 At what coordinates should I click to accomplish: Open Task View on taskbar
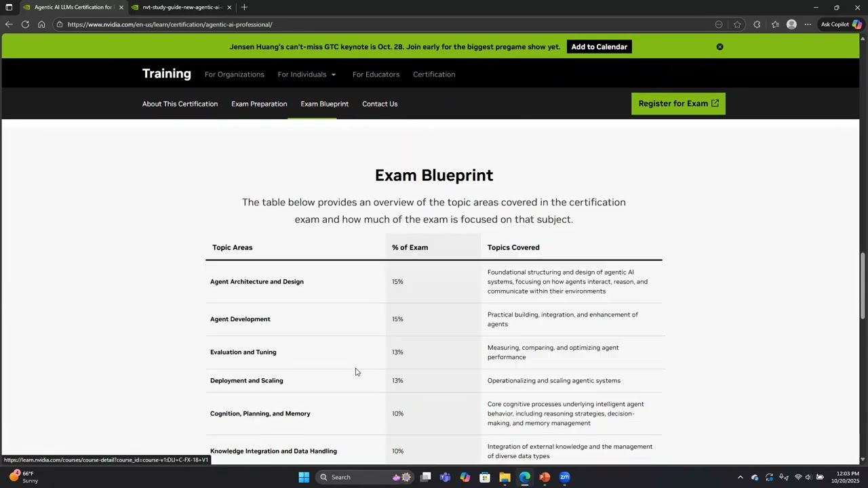(x=425, y=477)
